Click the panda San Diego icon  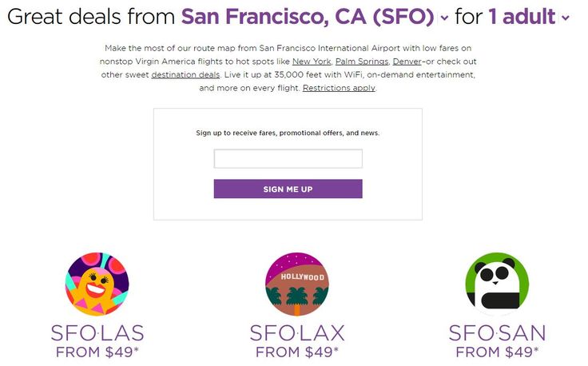pos(497,284)
